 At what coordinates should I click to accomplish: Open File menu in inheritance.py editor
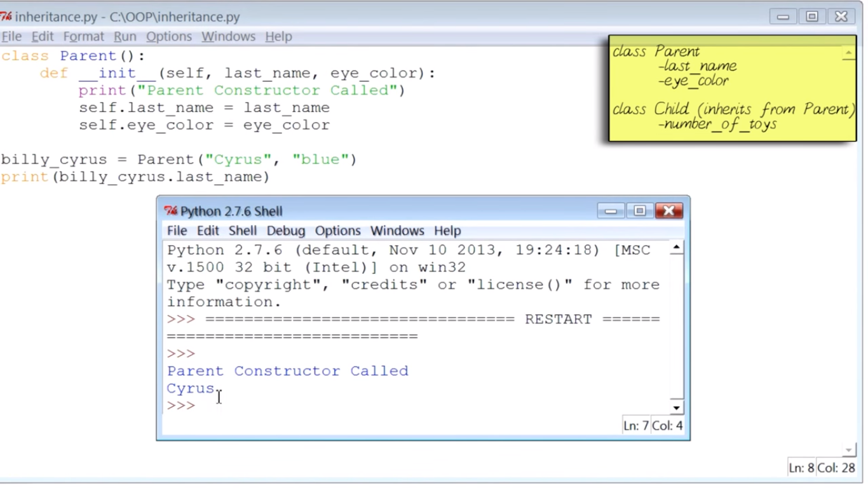[x=11, y=37]
